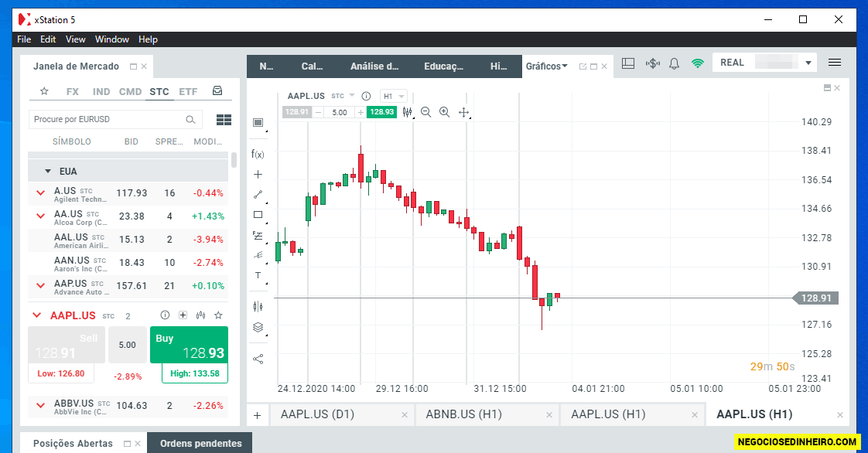The width and height of the screenshot is (868, 453).
Task: Zoom out the chart
Action: tap(425, 112)
